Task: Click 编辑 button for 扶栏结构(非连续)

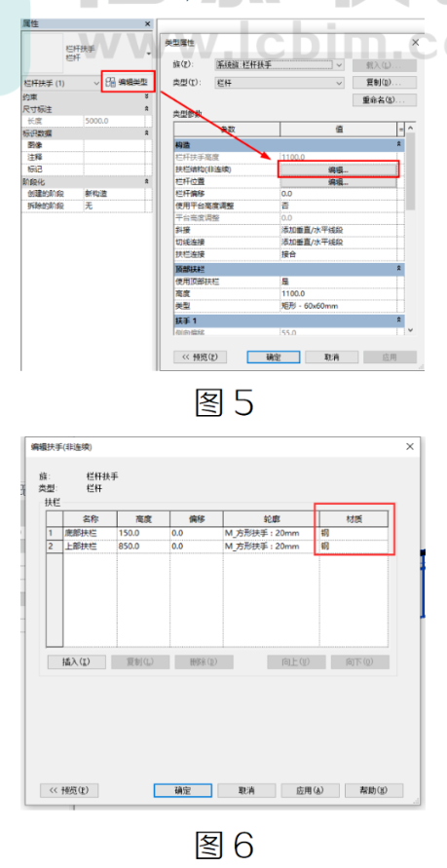Action: coord(338,170)
